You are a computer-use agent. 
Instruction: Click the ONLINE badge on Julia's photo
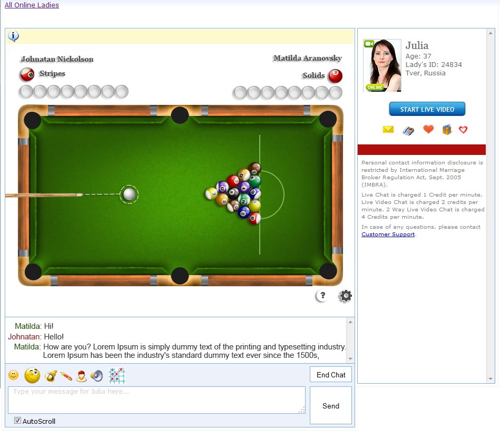click(375, 87)
